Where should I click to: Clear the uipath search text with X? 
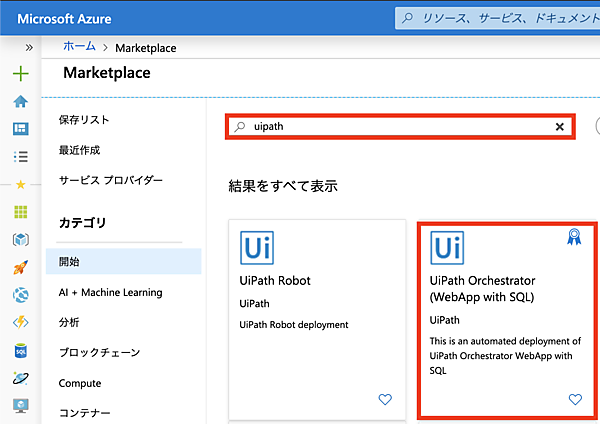pyautogui.click(x=560, y=127)
